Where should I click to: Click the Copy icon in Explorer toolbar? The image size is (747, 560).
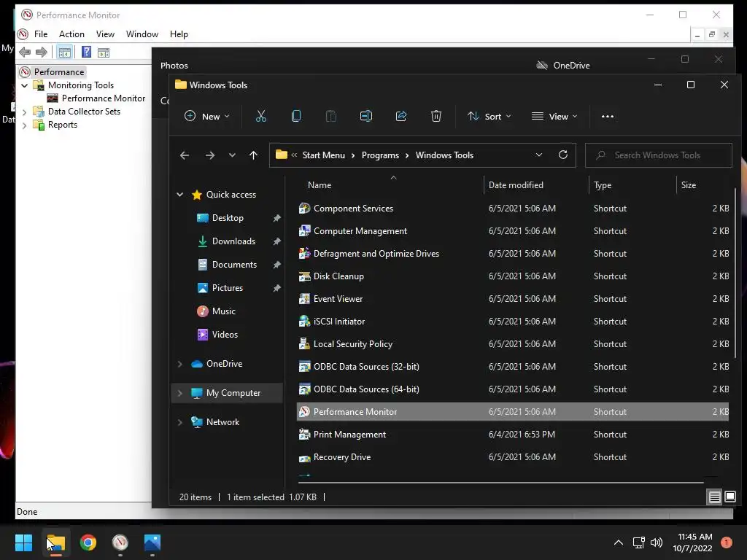296,116
